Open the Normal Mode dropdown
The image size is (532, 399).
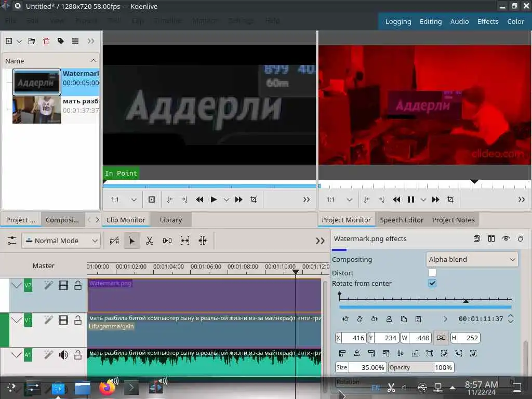point(61,241)
